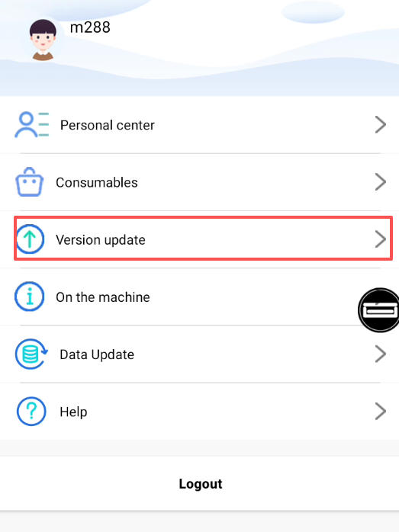This screenshot has height=532, width=399.
Task: Open the Consumables menu entry
Action: tap(199, 182)
